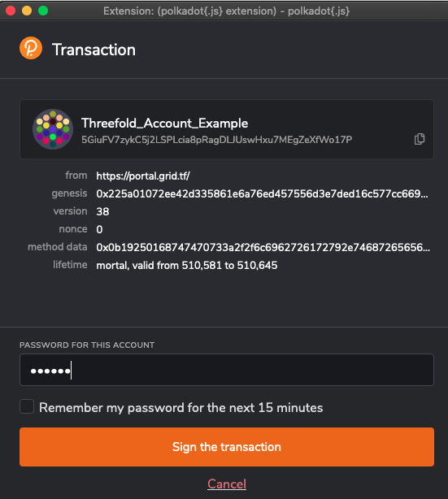Copy the account address with clipboard icon

[420, 139]
